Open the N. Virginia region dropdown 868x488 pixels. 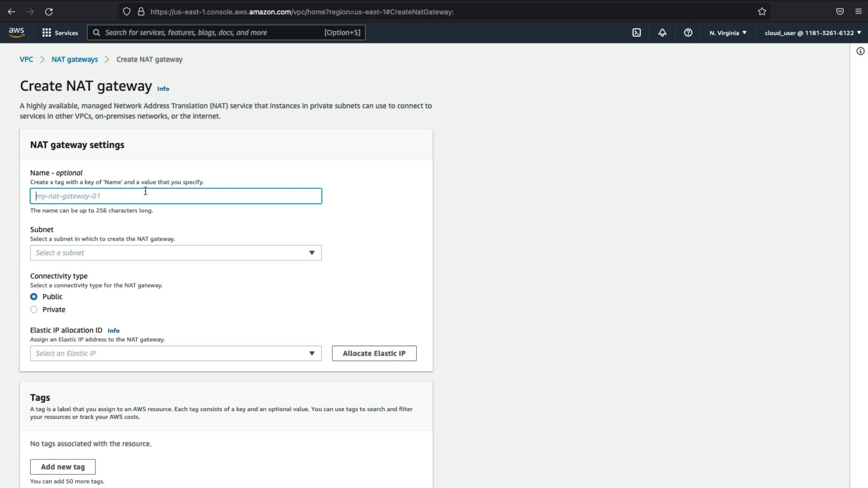728,33
